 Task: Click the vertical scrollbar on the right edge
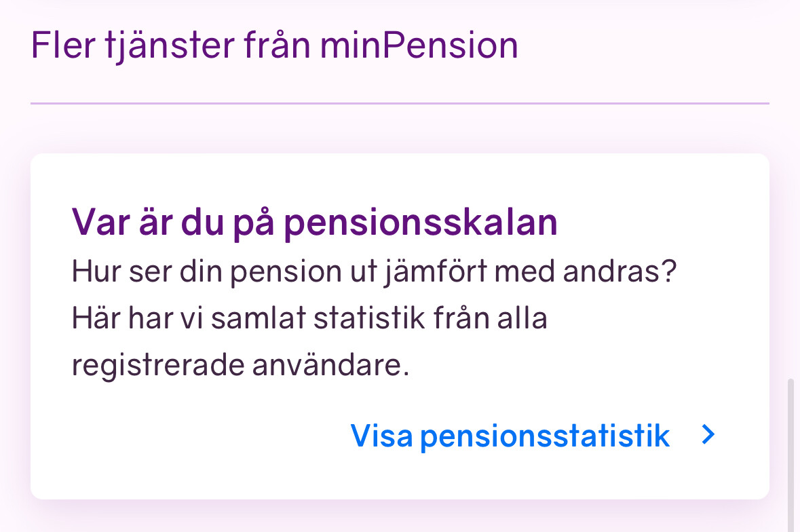790,455
